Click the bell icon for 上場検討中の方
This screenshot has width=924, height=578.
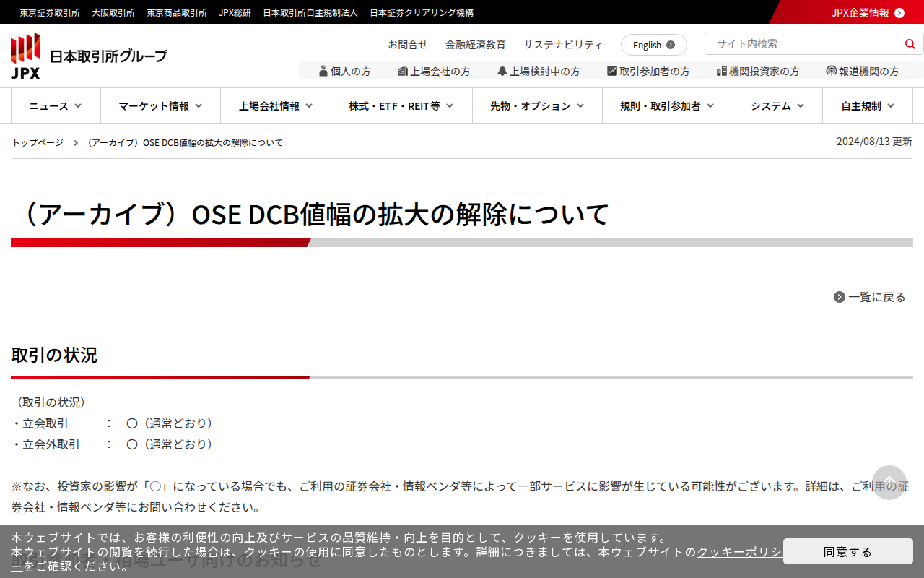pos(502,71)
